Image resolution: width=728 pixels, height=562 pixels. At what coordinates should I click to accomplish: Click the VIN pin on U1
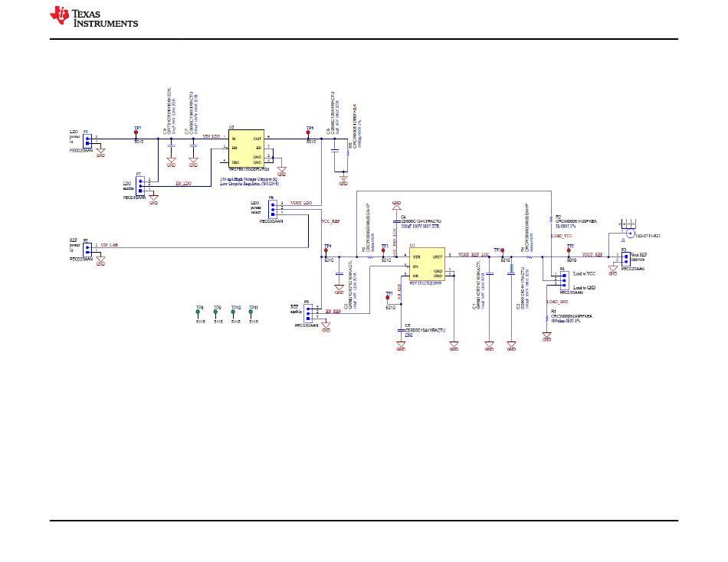pos(416,256)
